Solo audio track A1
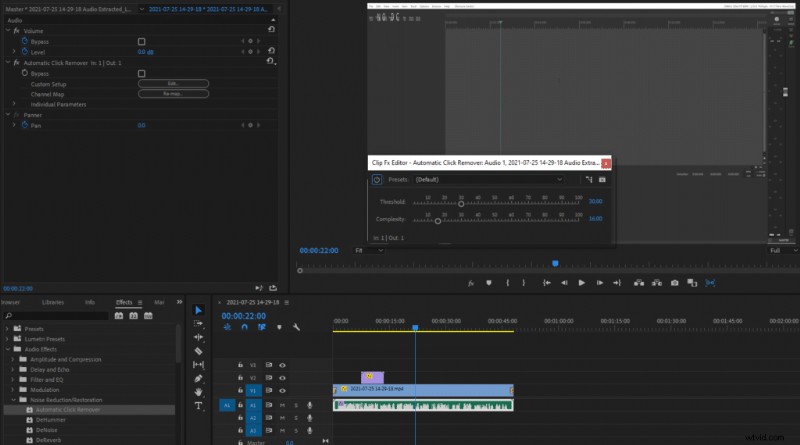 click(296, 405)
